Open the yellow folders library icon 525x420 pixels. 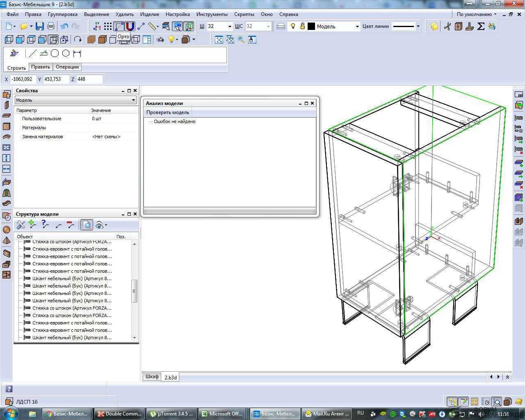(434, 26)
